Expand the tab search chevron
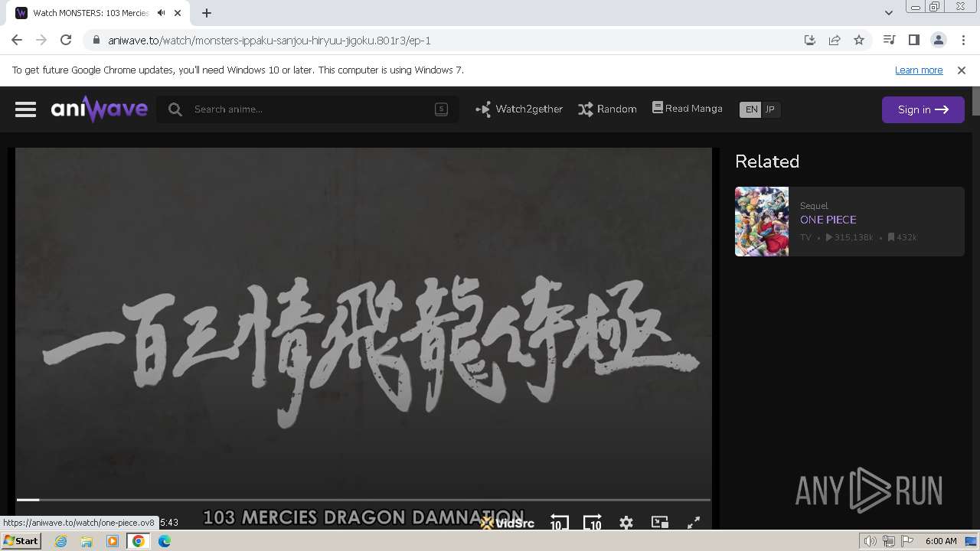This screenshot has width=980, height=551. click(888, 13)
